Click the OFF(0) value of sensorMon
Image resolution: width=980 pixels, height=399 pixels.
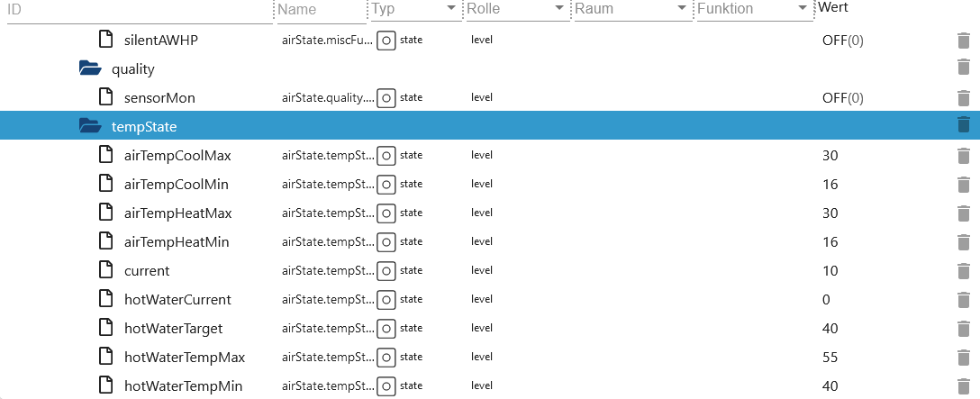[843, 98]
